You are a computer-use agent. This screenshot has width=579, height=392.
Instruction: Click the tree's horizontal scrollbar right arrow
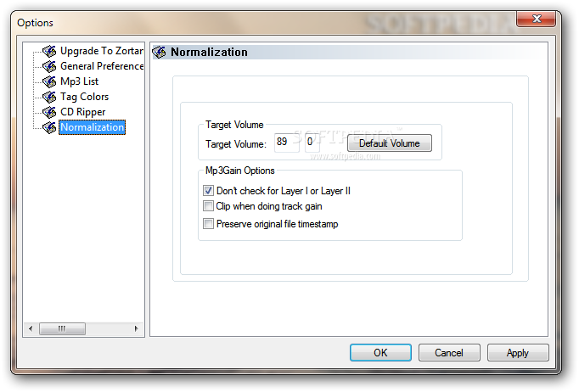(136, 328)
